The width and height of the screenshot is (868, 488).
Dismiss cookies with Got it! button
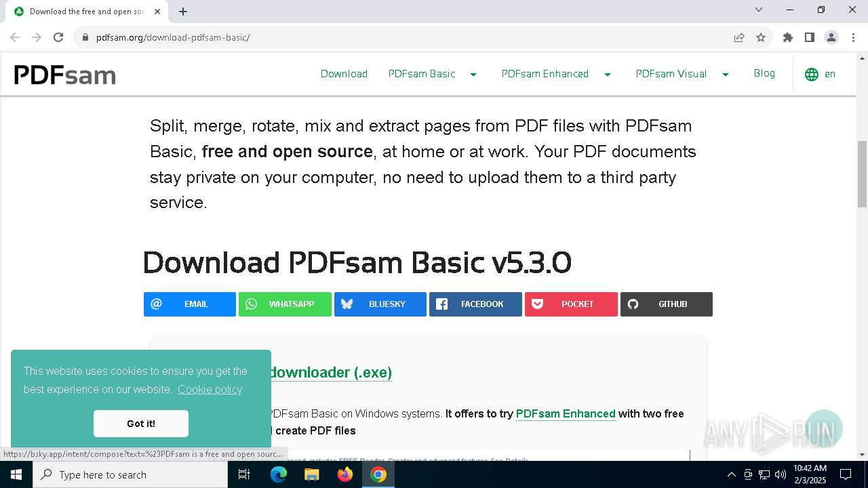tap(141, 424)
